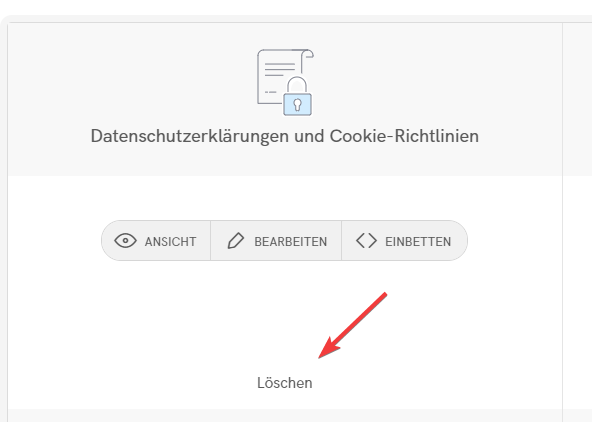Click the keyhole inside the padlock

point(298,105)
